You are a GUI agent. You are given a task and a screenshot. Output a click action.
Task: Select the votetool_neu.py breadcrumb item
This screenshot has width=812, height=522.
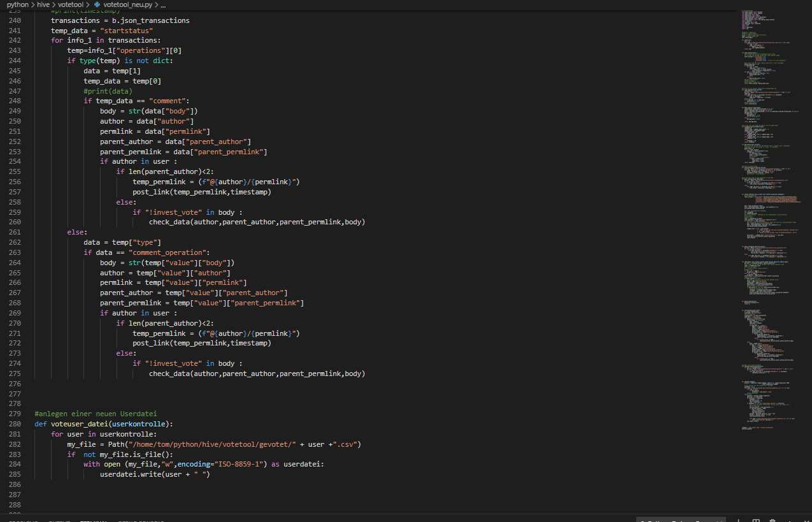127,4
